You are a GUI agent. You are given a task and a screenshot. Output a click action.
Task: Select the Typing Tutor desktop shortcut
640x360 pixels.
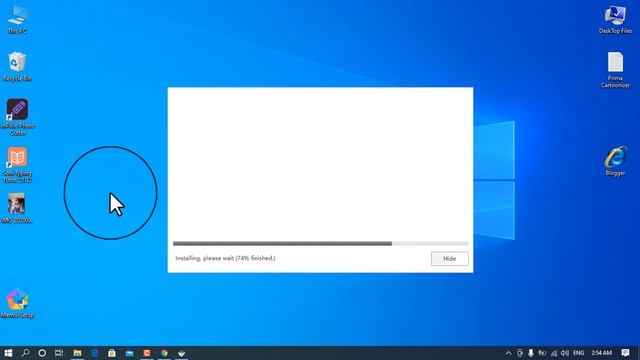pos(17,165)
